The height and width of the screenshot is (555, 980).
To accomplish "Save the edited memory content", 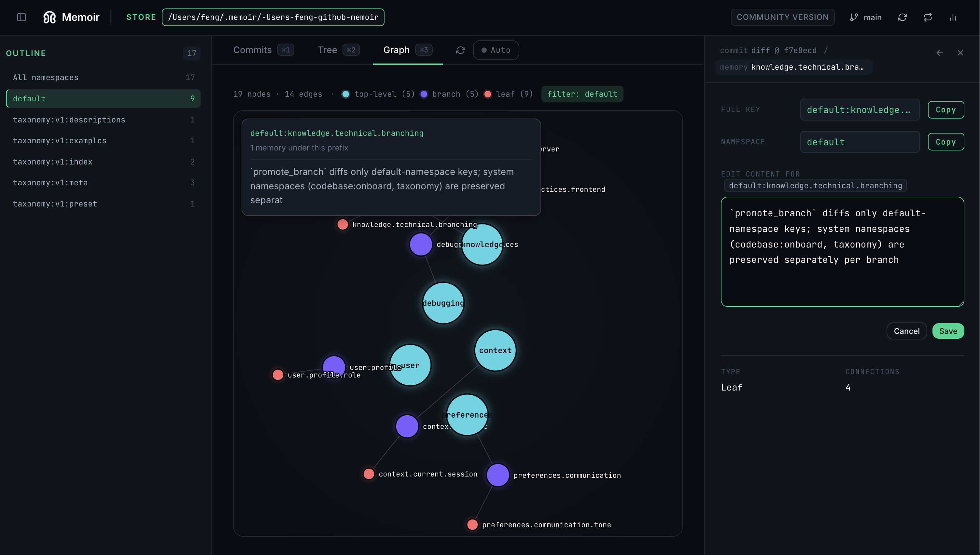I will 948,331.
